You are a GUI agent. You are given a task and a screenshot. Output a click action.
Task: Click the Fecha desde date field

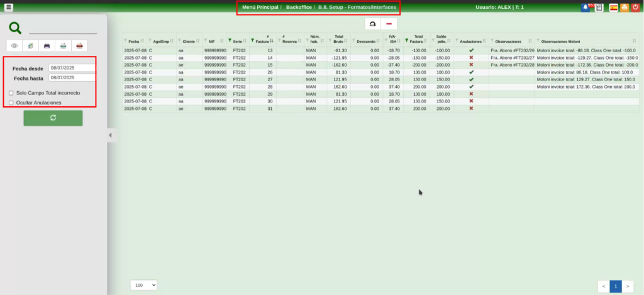(72, 68)
